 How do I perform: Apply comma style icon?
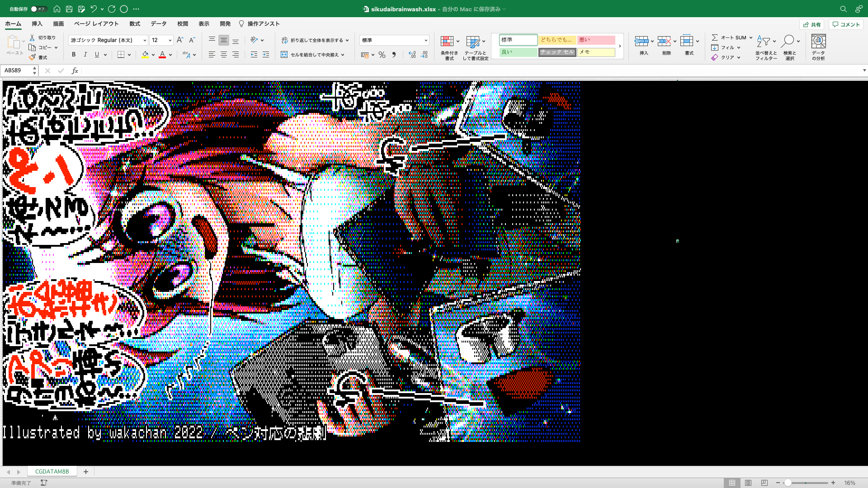394,55
